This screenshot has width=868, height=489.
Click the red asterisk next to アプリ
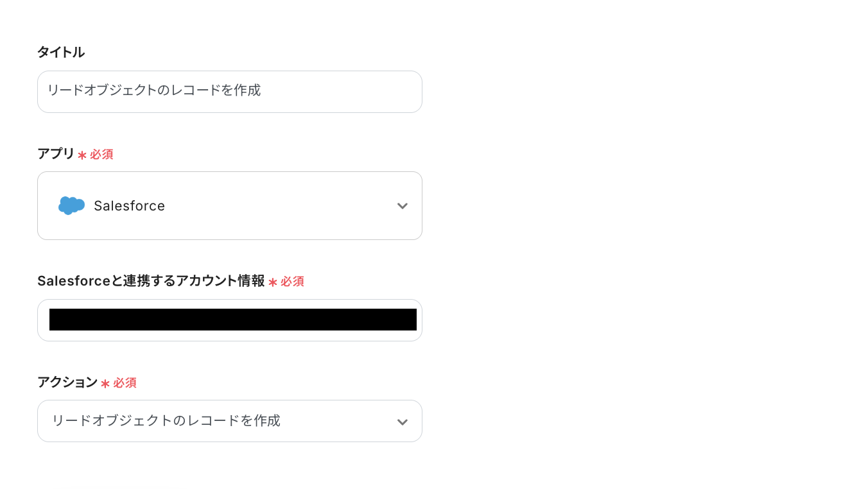tap(81, 154)
